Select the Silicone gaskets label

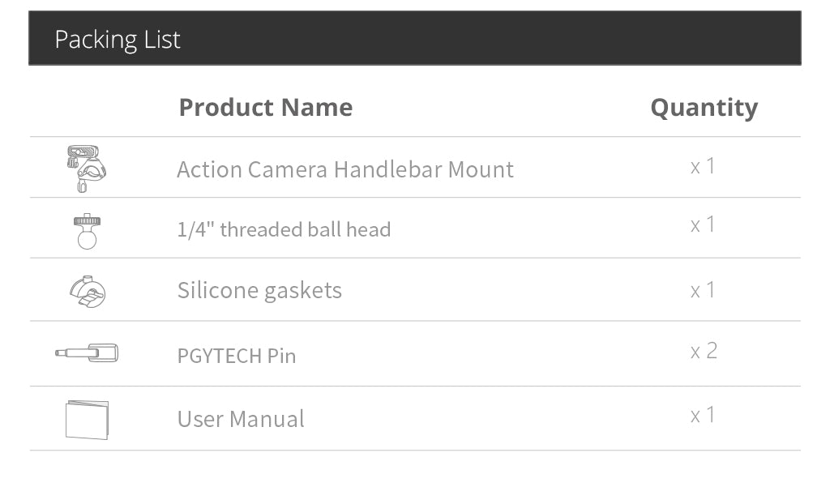point(259,290)
